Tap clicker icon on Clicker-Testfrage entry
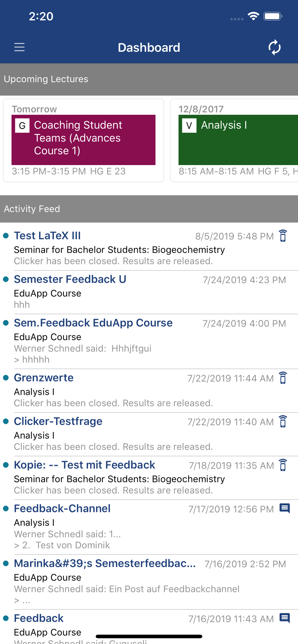This screenshot has height=644, width=298. pos(283,421)
